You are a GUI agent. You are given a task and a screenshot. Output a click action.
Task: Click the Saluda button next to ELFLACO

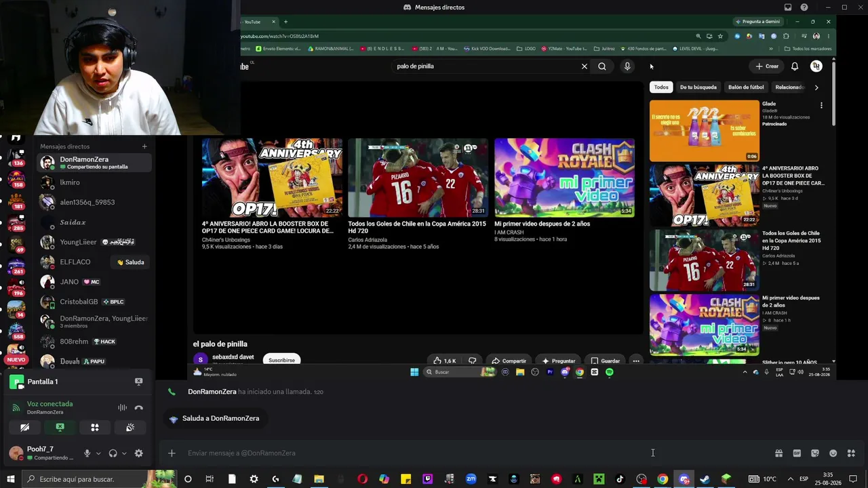130,262
